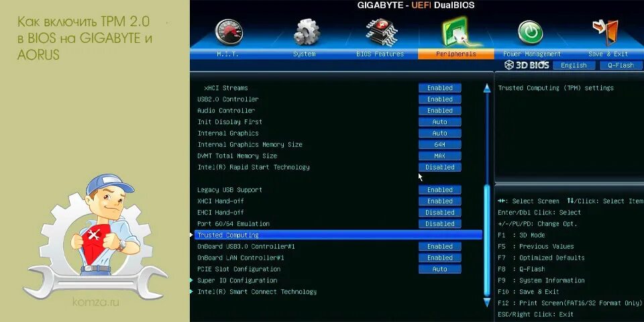Image resolution: width=644 pixels, height=322 pixels.
Task: Click scroll up arrow in settings list
Action: click(487, 88)
